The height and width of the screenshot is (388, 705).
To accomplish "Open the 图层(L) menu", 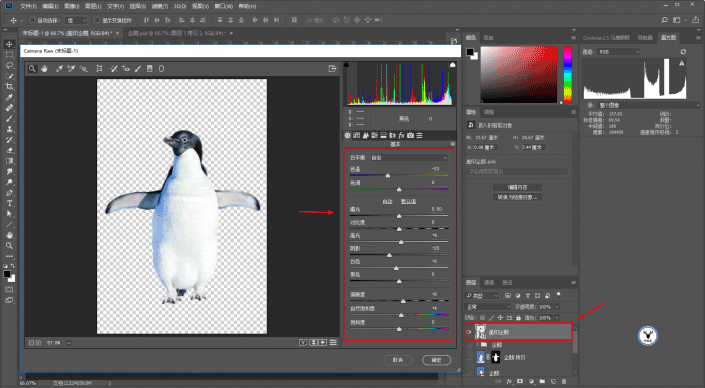I will coord(93,6).
